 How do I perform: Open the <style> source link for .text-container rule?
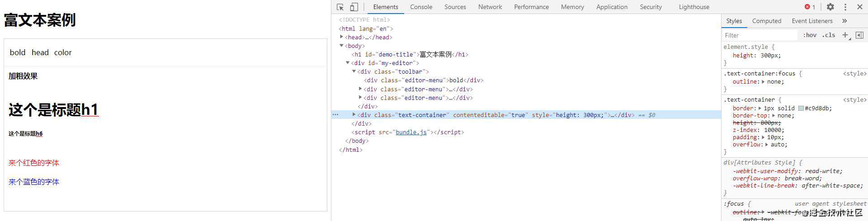pyautogui.click(x=854, y=99)
